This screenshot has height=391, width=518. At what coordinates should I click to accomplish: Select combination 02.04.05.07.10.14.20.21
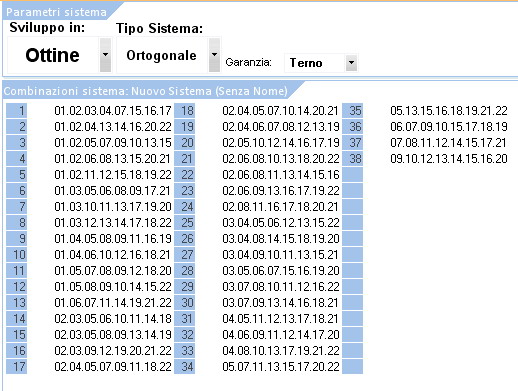(x=280, y=111)
